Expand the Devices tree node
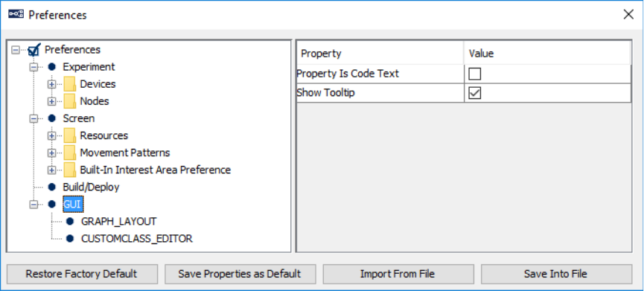The image size is (644, 291). click(x=51, y=84)
